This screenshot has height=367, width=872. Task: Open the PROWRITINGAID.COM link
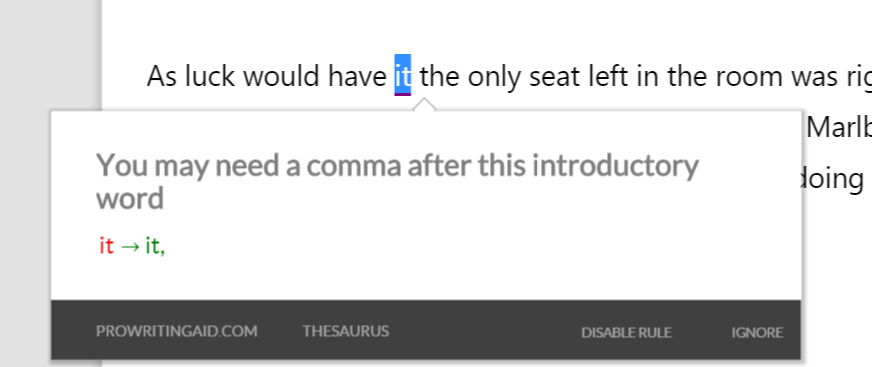(x=176, y=331)
